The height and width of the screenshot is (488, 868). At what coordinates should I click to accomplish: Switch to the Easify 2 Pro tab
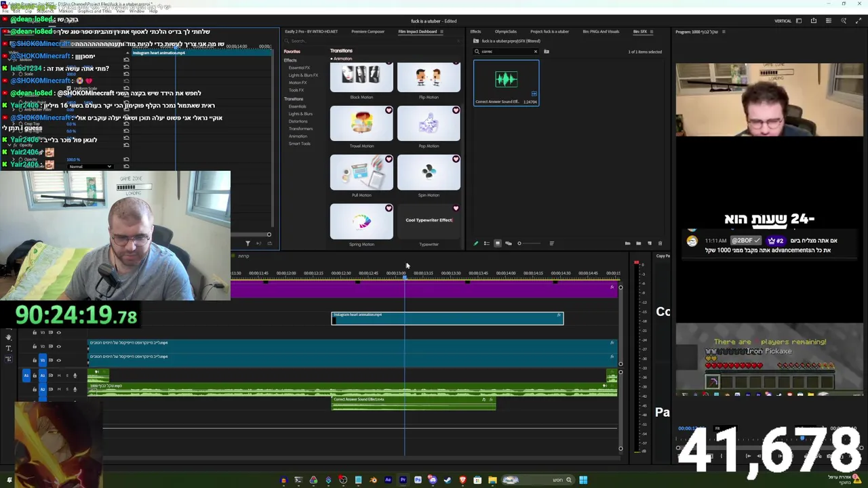pyautogui.click(x=311, y=31)
